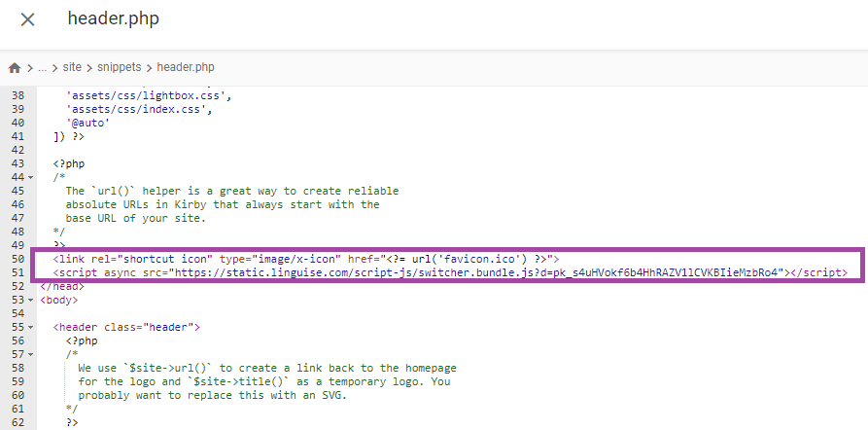Collapse the body tag fold at line 53
This screenshot has height=430, width=868.
30,301
